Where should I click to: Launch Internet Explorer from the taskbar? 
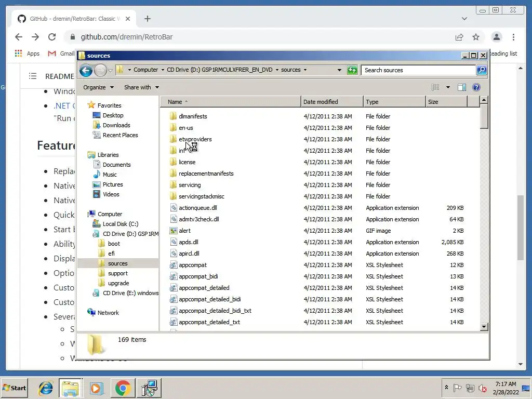click(x=46, y=388)
